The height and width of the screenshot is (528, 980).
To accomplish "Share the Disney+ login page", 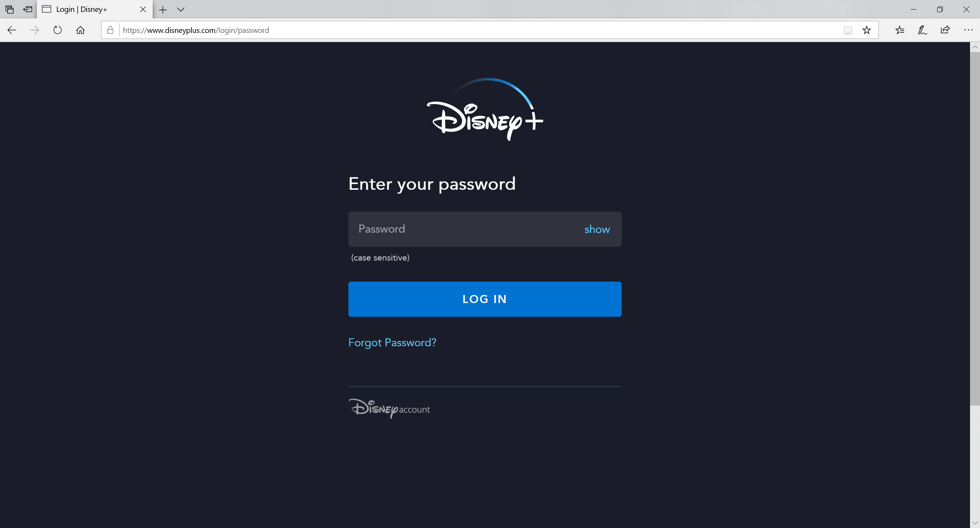I will (945, 30).
